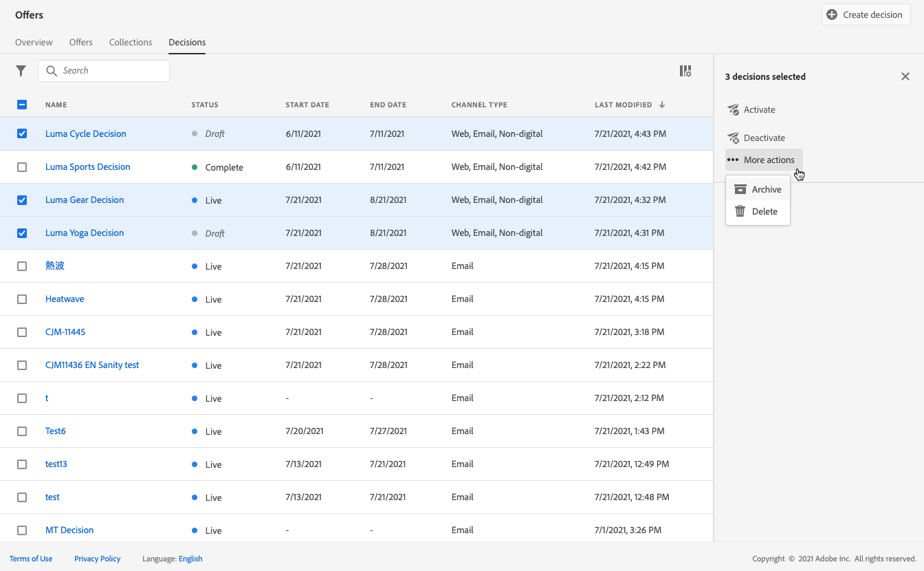
Task: Click the Activate icon in side panel
Action: pos(733,110)
